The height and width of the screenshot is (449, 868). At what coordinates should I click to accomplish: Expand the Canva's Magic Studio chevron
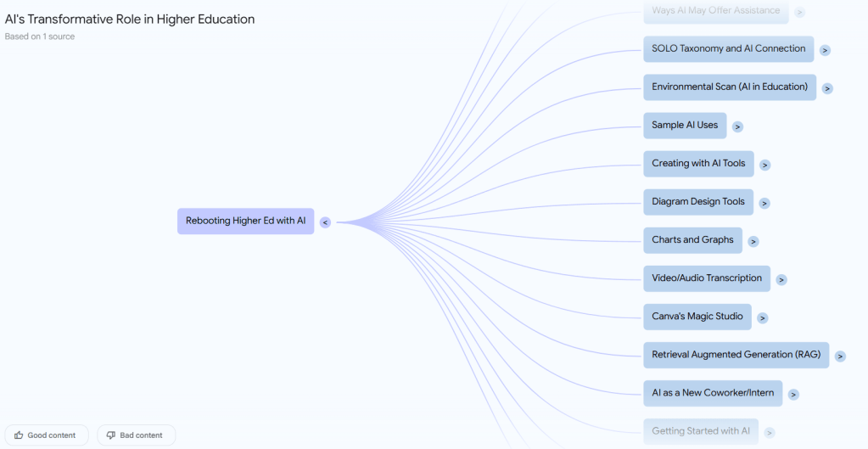point(762,317)
